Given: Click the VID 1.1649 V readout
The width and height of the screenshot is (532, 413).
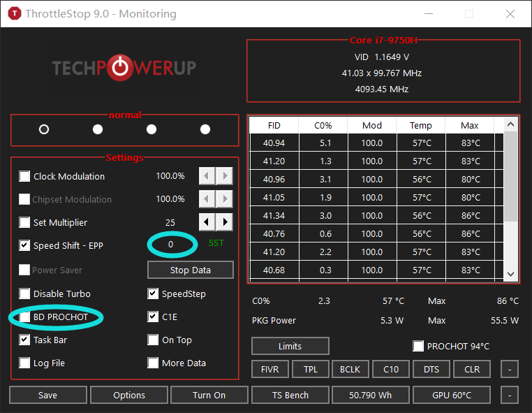Looking at the screenshot, I should point(382,57).
